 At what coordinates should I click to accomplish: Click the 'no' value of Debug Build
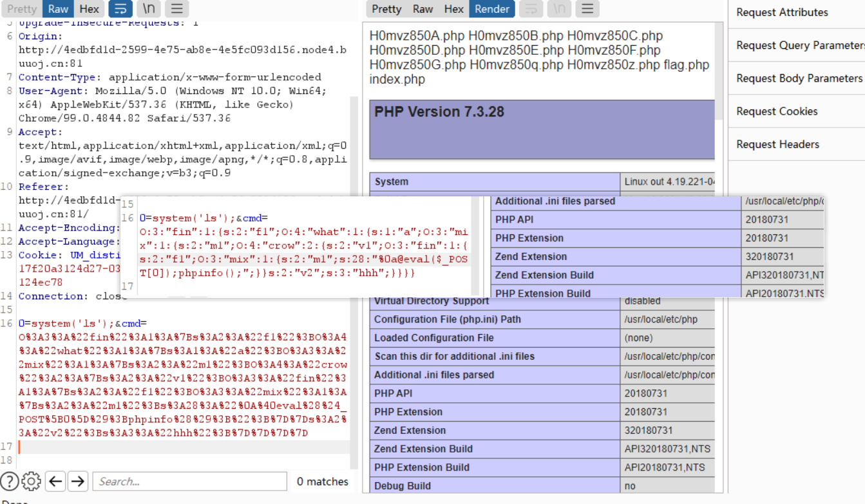630,486
